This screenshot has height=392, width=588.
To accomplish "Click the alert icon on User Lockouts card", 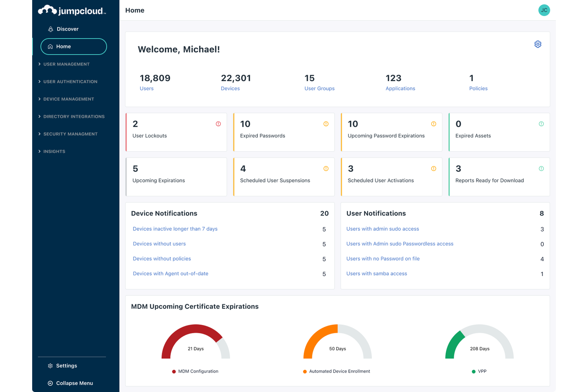I will [218, 124].
